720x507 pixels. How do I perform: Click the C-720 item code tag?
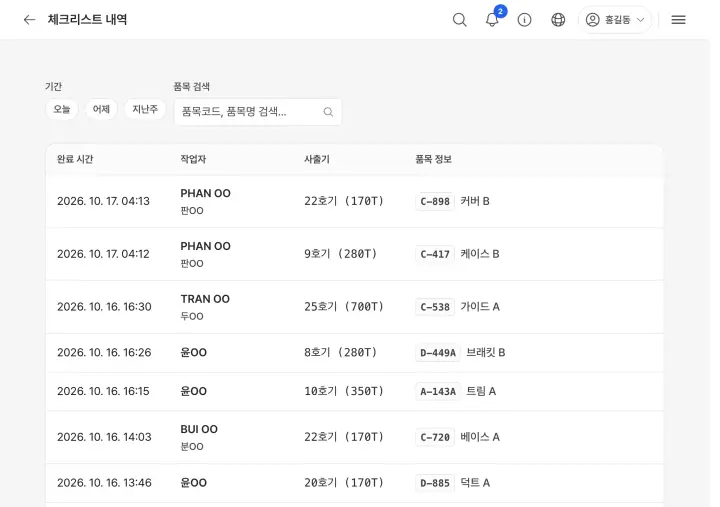point(435,437)
